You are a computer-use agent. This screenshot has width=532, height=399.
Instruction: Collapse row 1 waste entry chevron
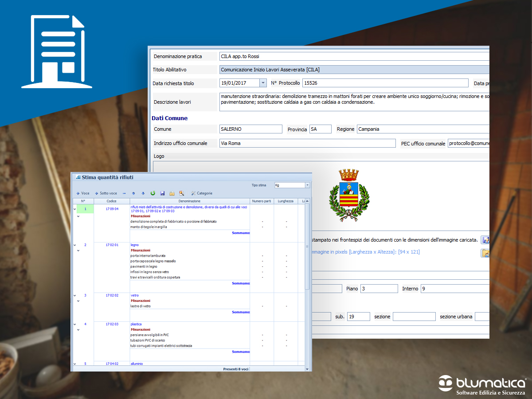(75, 209)
